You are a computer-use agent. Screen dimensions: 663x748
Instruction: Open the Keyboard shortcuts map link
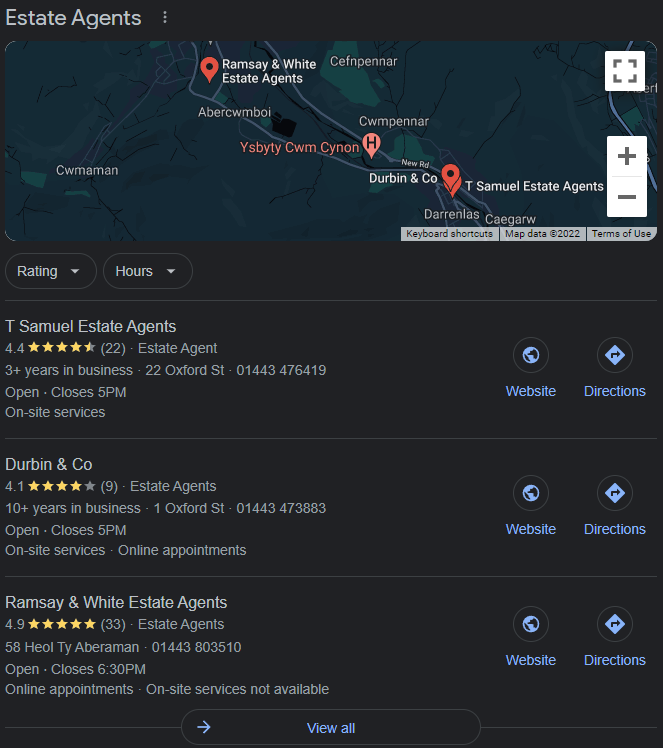pos(449,234)
